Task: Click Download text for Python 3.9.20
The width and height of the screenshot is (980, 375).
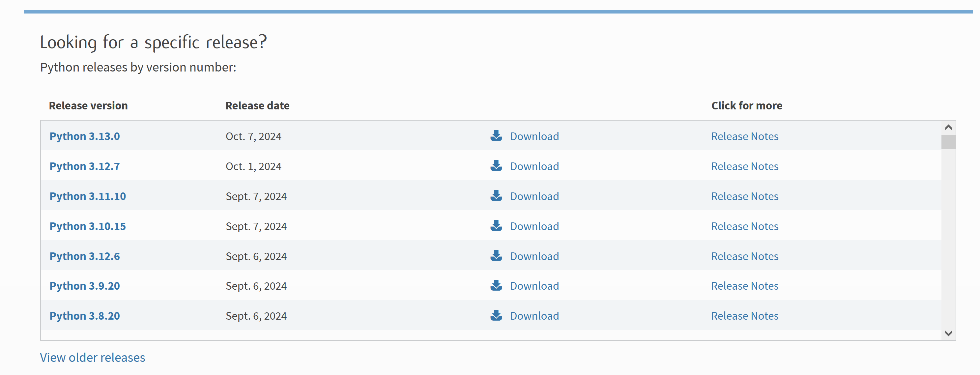Action: pyautogui.click(x=534, y=286)
